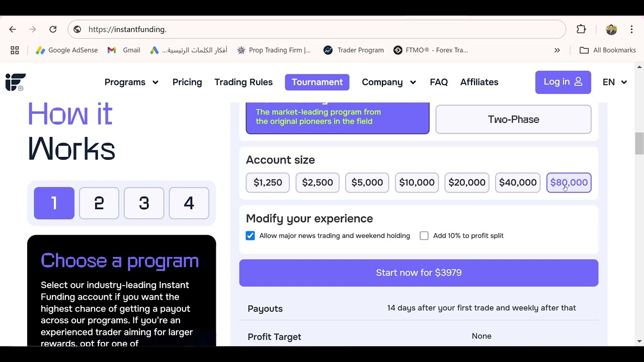644x362 pixels.
Task: Reload the page with the refresh icon
Action: (53, 29)
